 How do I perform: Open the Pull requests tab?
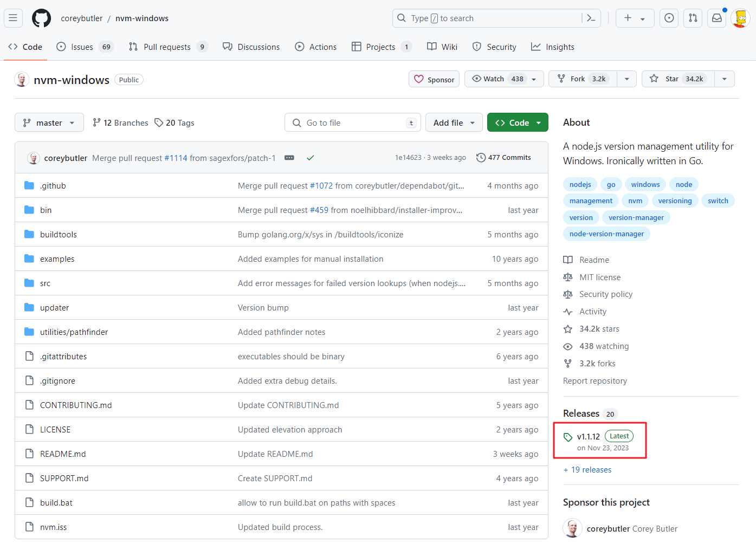[168, 47]
